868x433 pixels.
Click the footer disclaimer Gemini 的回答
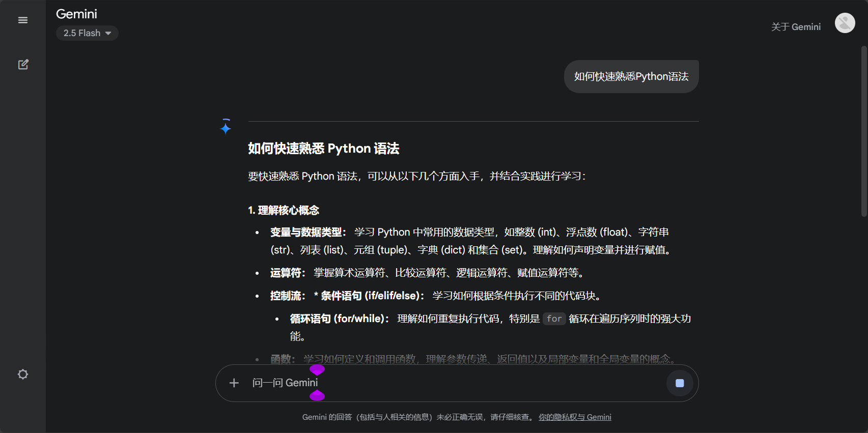(417, 417)
